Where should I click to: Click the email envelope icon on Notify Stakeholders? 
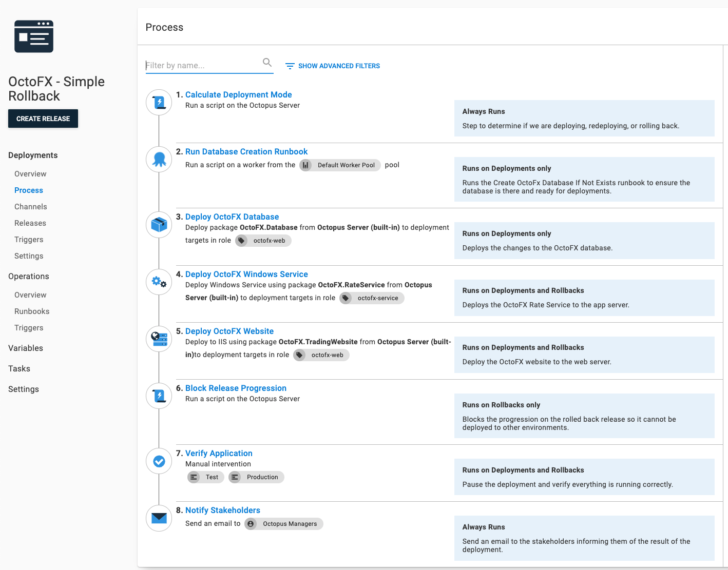pyautogui.click(x=159, y=518)
